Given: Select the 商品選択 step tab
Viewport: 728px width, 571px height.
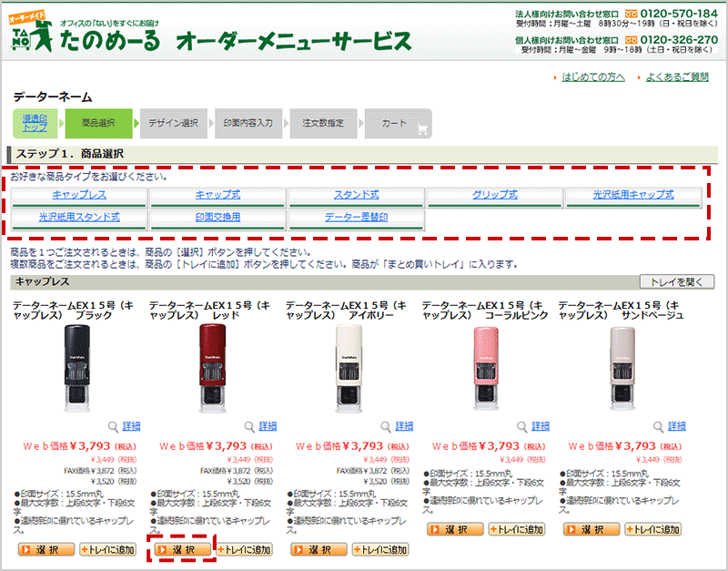Looking at the screenshot, I should coord(98,123).
